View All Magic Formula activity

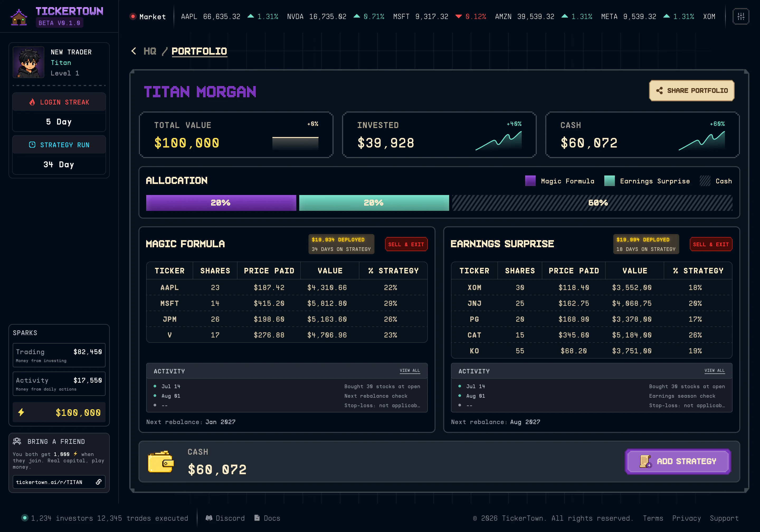(410, 370)
